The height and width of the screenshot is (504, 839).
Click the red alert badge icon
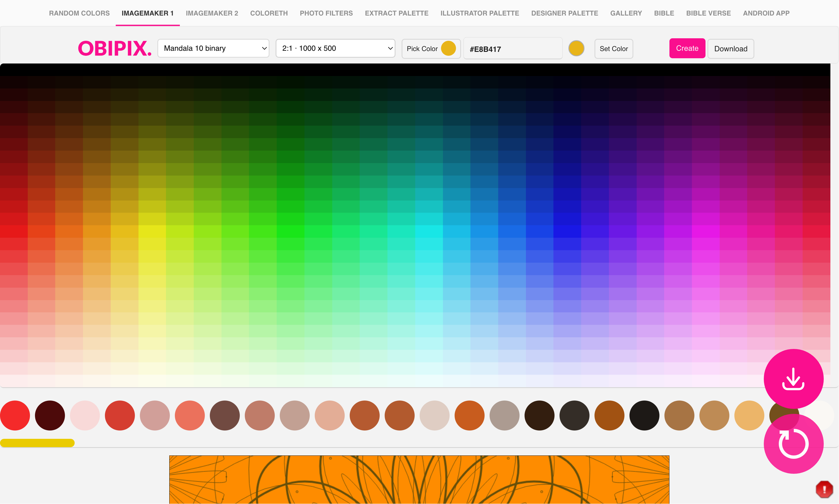coord(824,489)
